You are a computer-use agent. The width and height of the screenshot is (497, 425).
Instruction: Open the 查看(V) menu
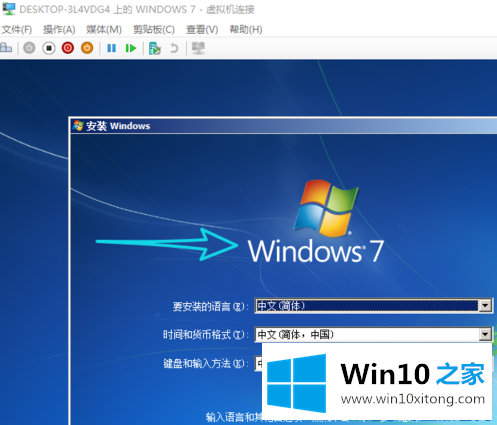[202, 30]
